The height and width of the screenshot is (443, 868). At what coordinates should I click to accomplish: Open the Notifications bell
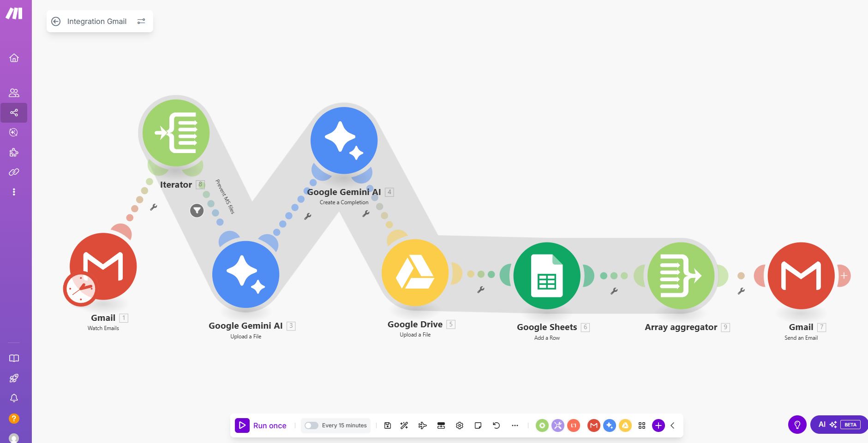[x=14, y=398]
